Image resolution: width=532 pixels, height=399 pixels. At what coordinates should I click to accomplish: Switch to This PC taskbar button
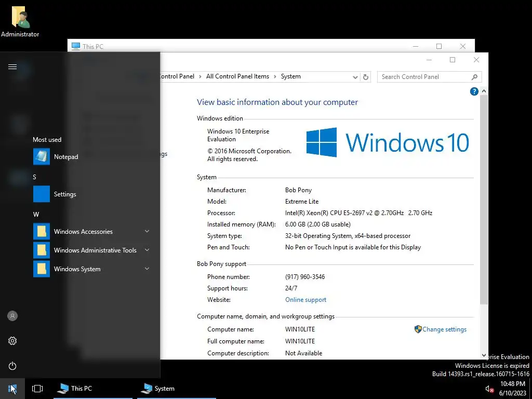(93, 389)
